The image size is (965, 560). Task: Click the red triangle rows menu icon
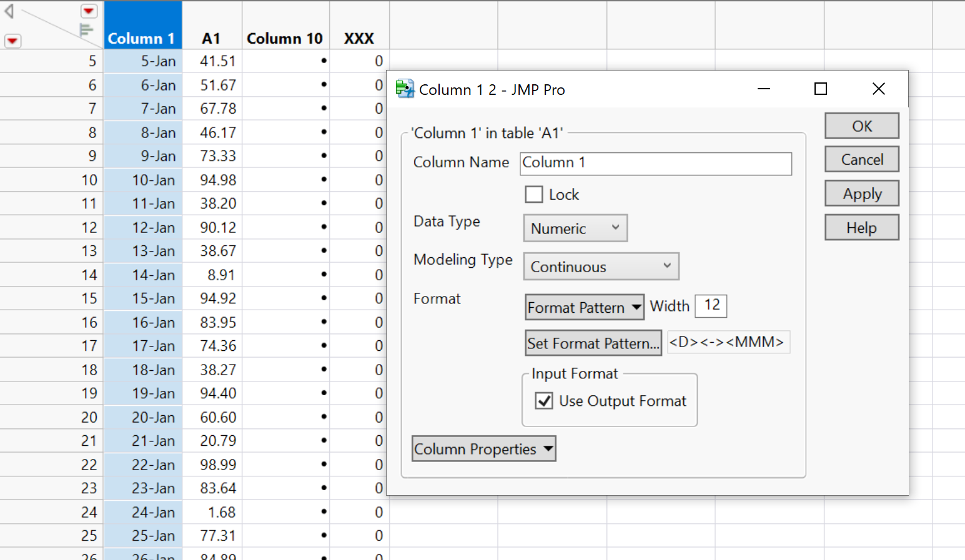pos(12,41)
